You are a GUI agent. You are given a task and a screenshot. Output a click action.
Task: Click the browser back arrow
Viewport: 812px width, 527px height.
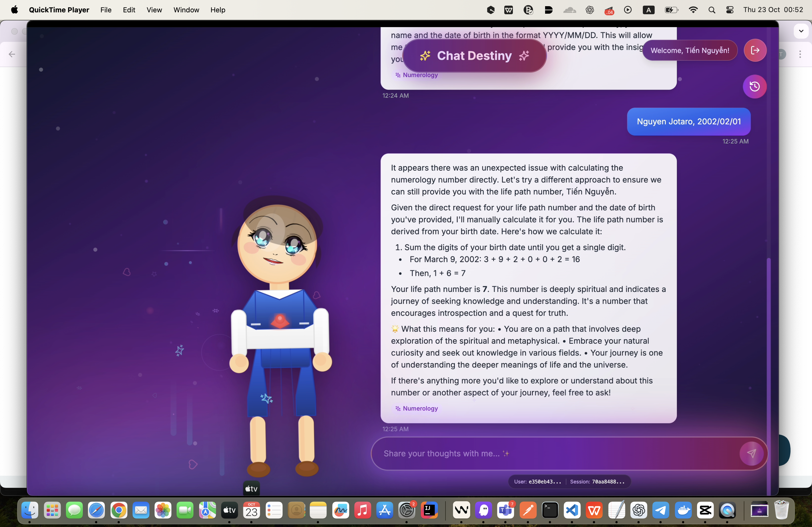pyautogui.click(x=12, y=54)
